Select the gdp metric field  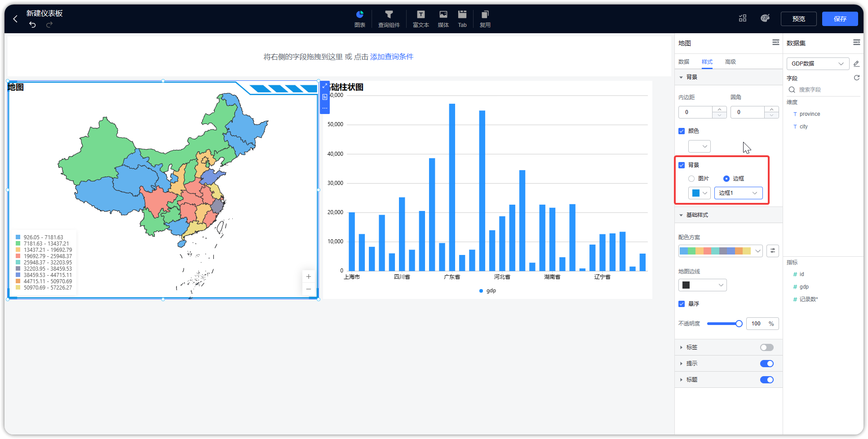tap(801, 287)
